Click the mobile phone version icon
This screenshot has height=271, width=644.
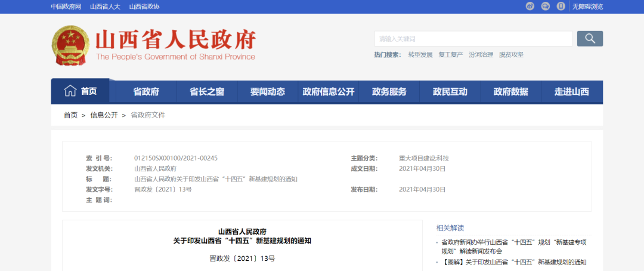(561, 7)
